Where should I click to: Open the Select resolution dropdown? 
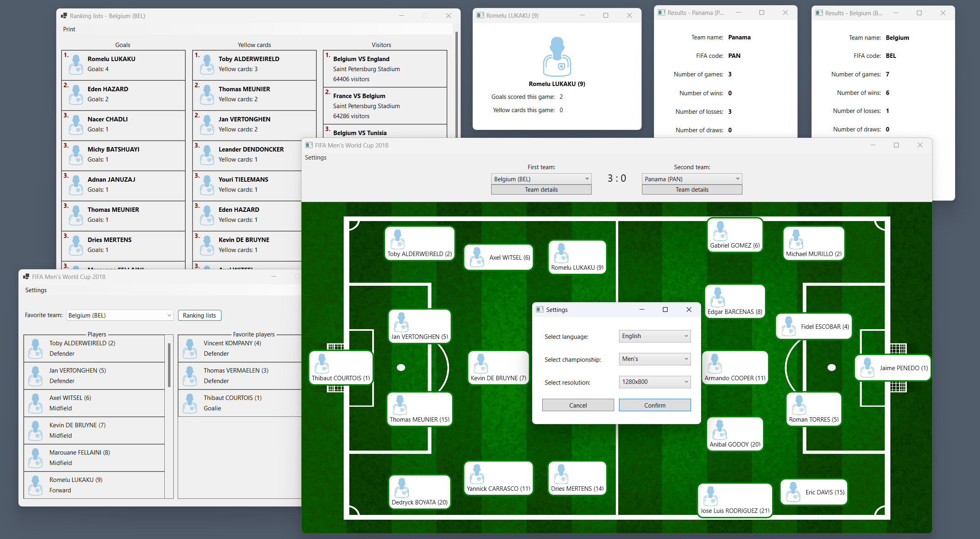point(654,382)
